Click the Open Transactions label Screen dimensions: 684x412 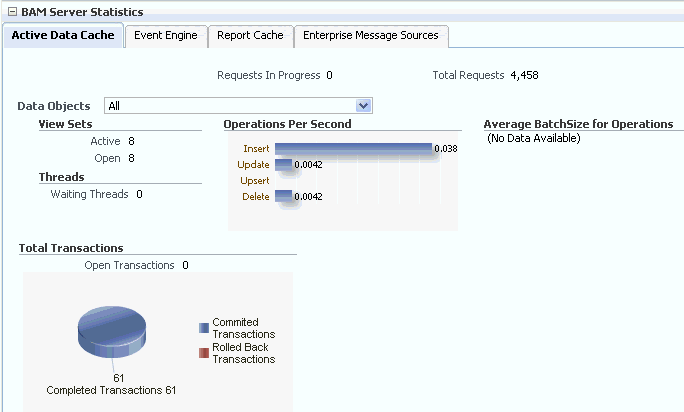click(x=129, y=265)
